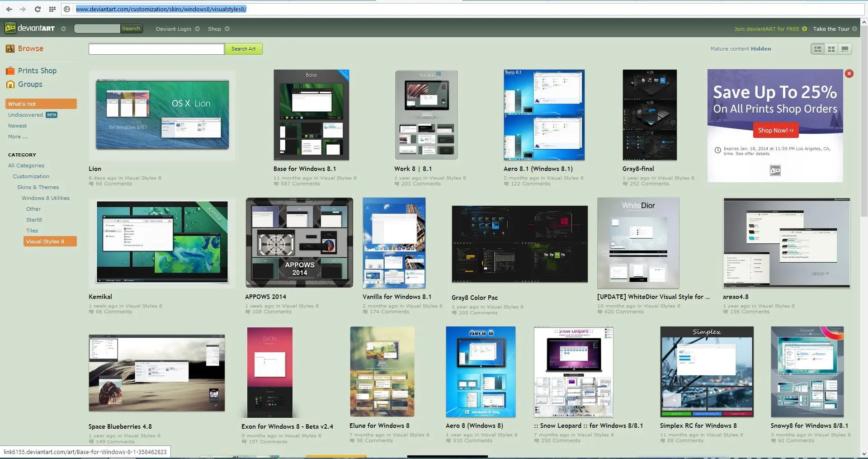Click the Browse icon in the sidebar
This screenshot has width=868, height=459.
point(10,48)
